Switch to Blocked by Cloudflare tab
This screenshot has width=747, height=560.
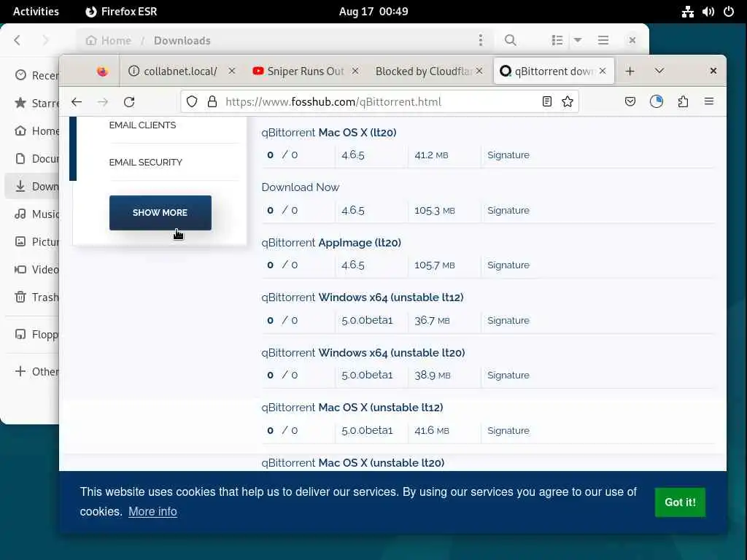click(429, 71)
